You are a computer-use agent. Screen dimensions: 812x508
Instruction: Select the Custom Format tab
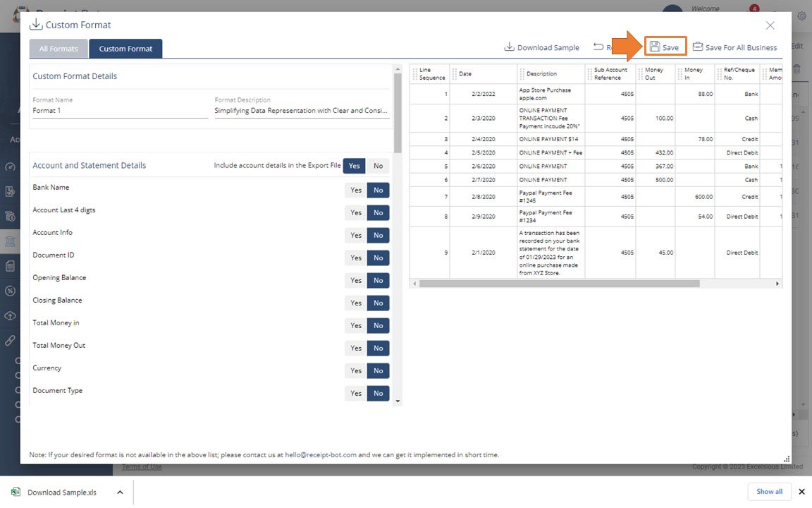click(x=125, y=49)
